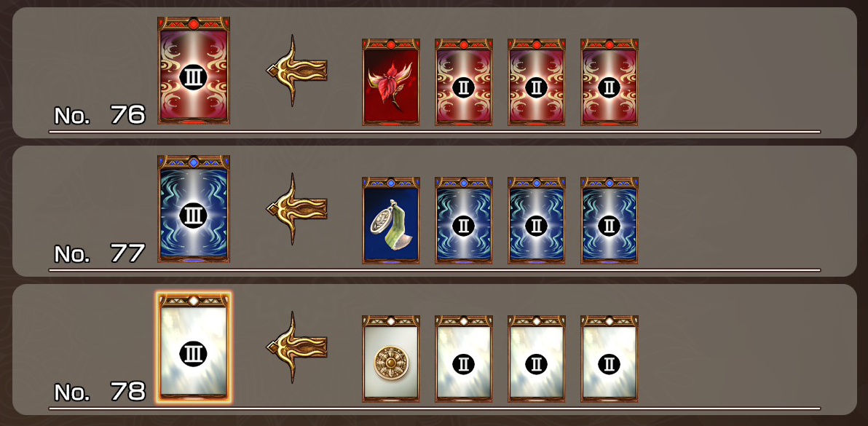The image size is (868, 426).
Task: Click the golden arrow in recipe No. 78
Action: [x=296, y=347]
